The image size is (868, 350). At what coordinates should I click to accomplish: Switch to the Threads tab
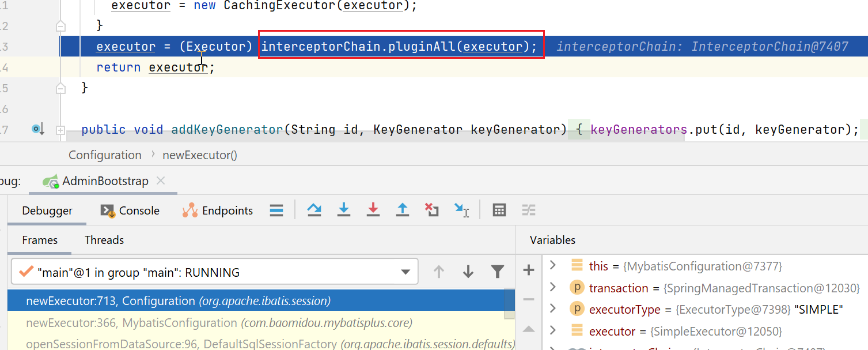104,240
